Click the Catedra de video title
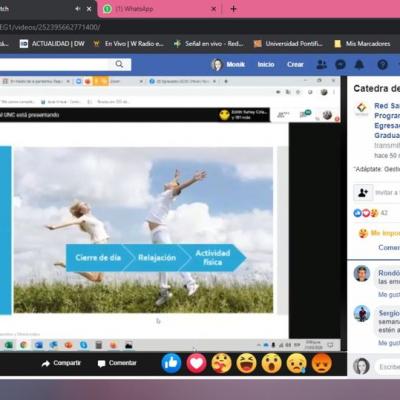 (376, 88)
